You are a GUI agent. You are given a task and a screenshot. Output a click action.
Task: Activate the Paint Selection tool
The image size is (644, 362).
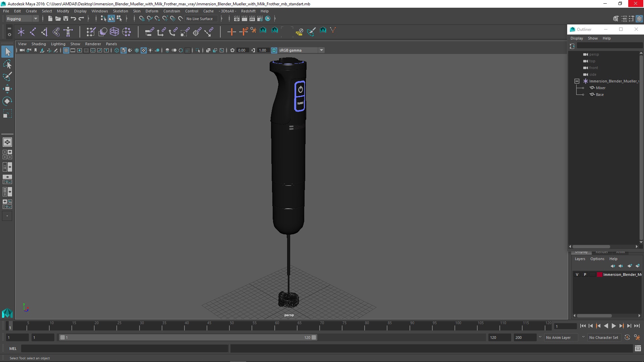(7, 76)
